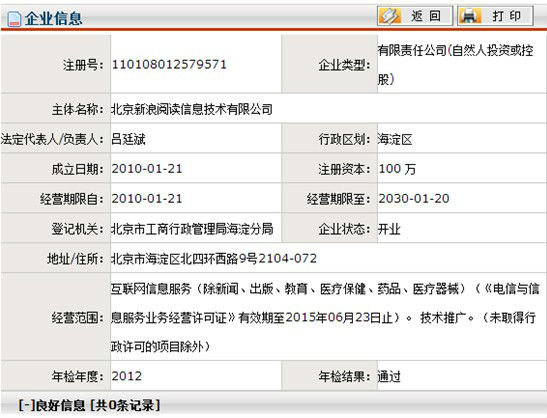Click legal representative name 吕廷斌

tap(128, 139)
